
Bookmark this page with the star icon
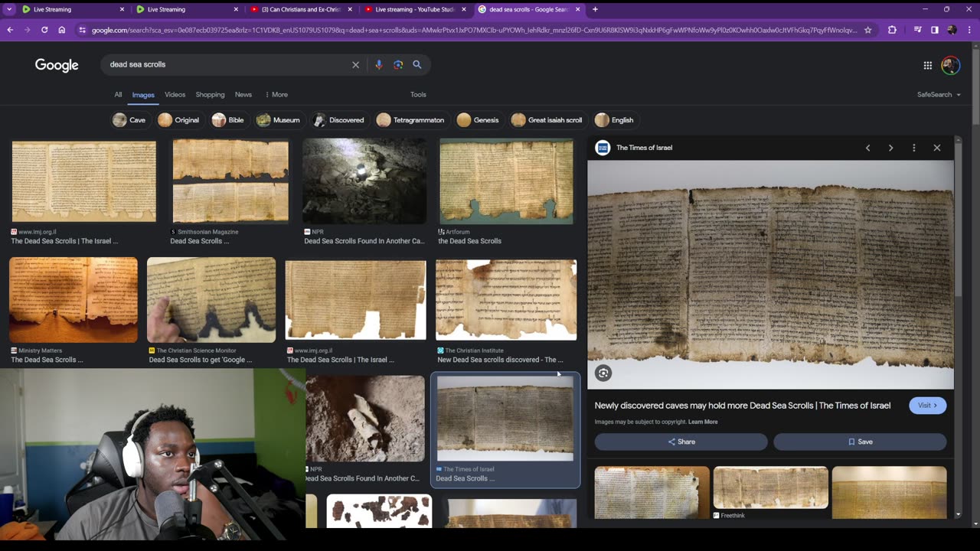[x=867, y=30]
